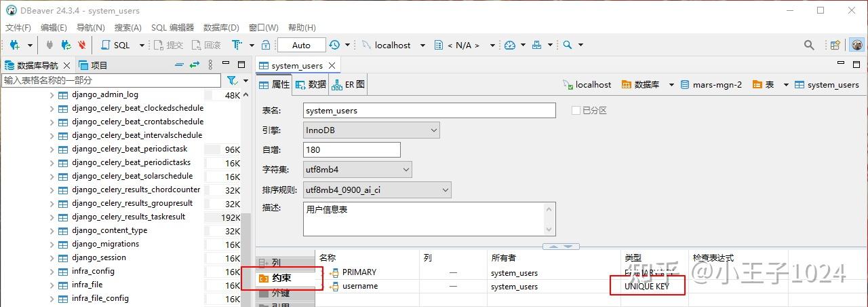Click the reconnect plug icon with green arrows
Image resolution: width=868 pixels, height=307 pixels.
point(66,45)
